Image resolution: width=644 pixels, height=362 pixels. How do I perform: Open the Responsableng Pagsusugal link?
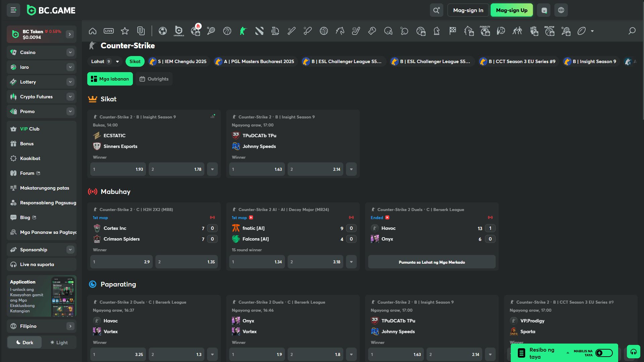tap(42, 203)
